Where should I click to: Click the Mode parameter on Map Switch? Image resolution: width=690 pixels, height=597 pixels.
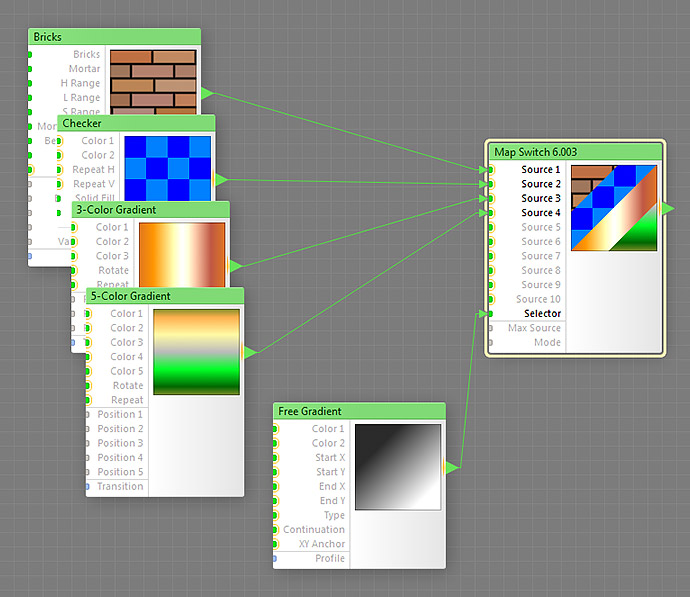click(547, 342)
